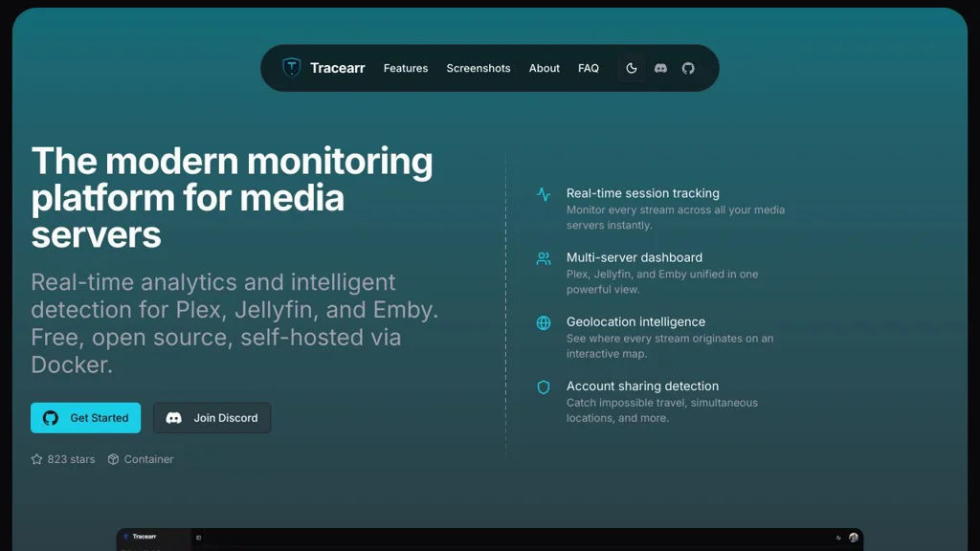Click 'Catch impossible travel, simultaneous' description
Screen dimensions: 980x551
(x=662, y=410)
